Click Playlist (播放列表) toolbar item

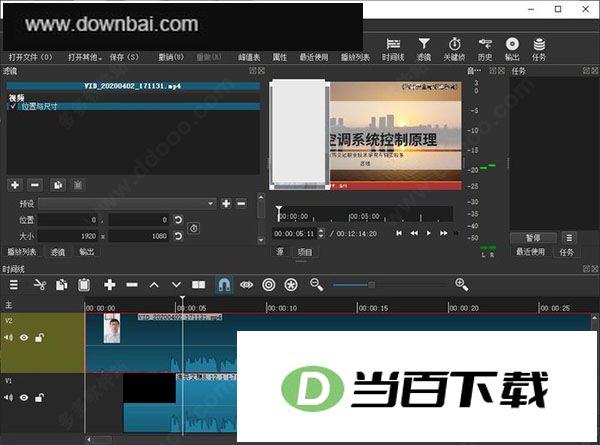[x=355, y=57]
